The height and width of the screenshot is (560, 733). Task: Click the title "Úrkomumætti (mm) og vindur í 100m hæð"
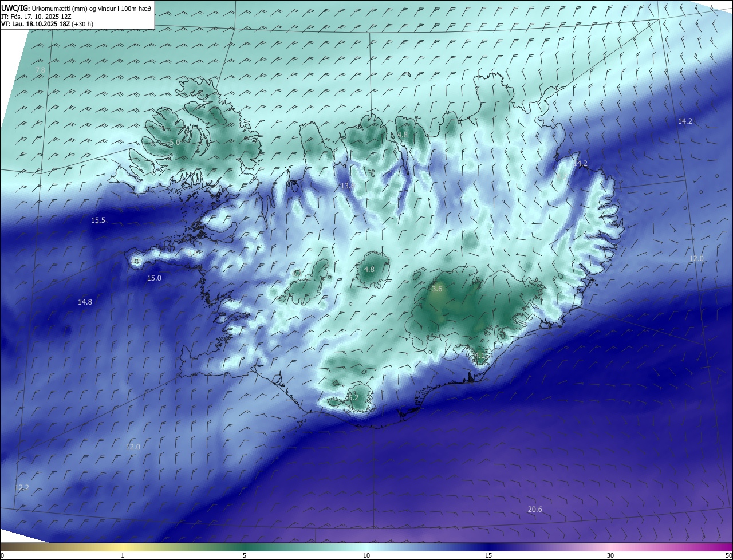click(x=91, y=7)
